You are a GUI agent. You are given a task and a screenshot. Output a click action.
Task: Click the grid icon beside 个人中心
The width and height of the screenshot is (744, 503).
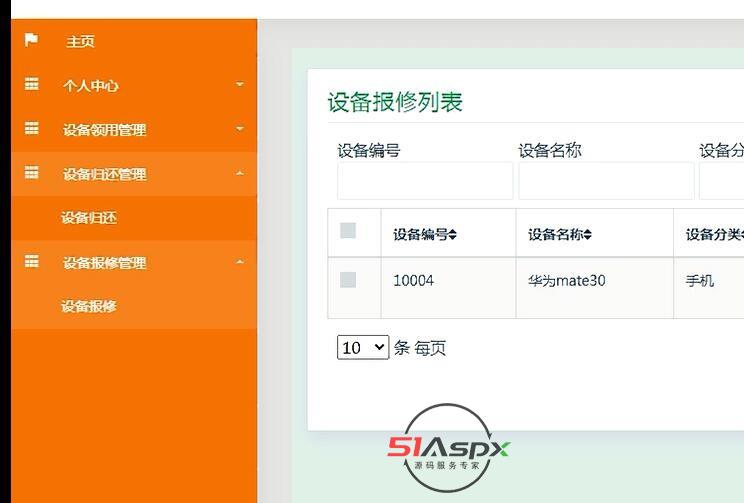(x=31, y=84)
